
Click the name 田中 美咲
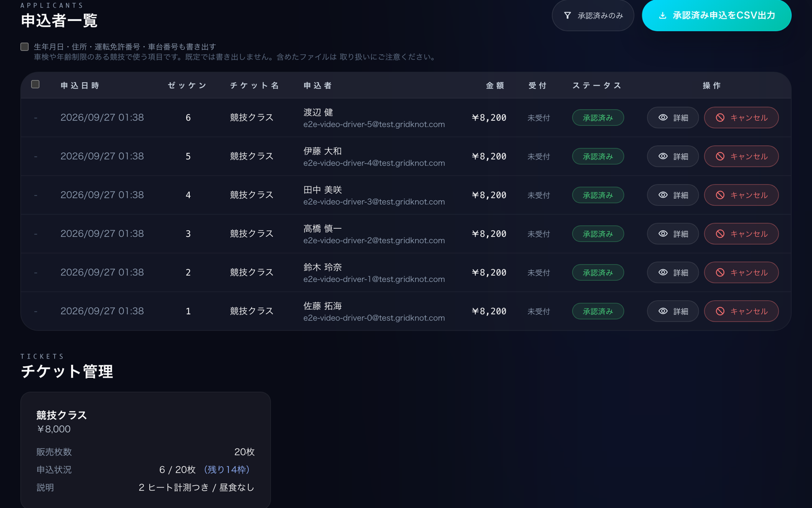pos(323,190)
